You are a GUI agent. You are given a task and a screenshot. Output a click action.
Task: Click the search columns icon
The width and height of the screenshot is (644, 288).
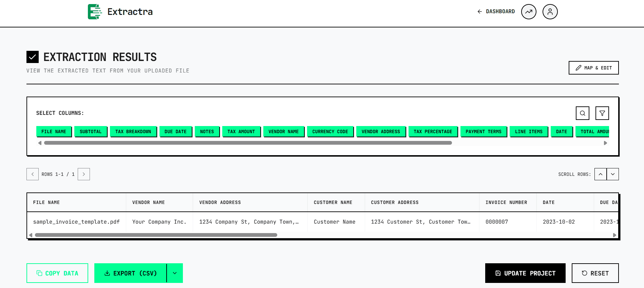(583, 113)
